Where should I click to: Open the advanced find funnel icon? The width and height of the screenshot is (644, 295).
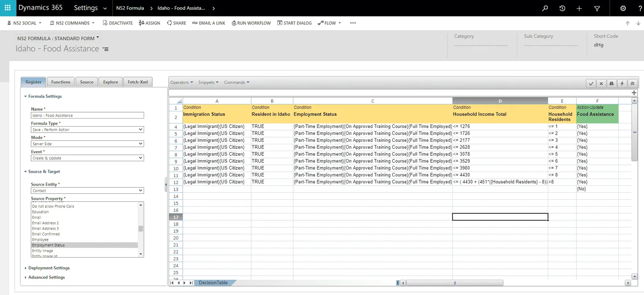click(597, 8)
